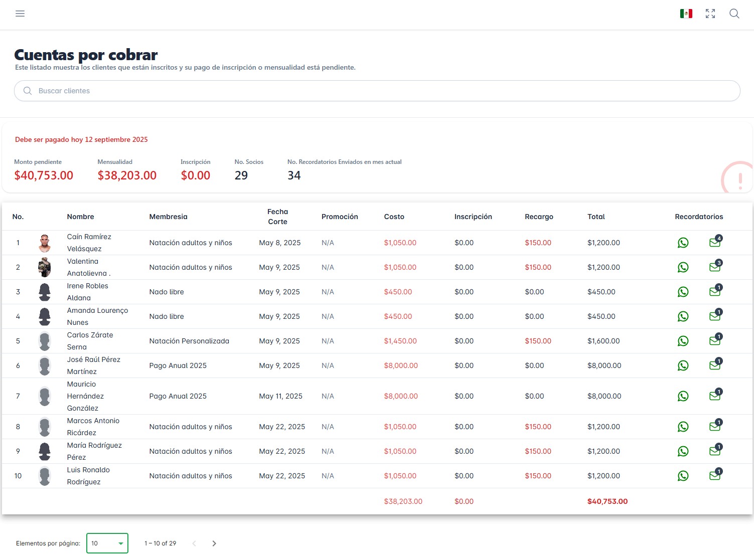
Task: Click the Membresía column header
Action: pos(168,217)
